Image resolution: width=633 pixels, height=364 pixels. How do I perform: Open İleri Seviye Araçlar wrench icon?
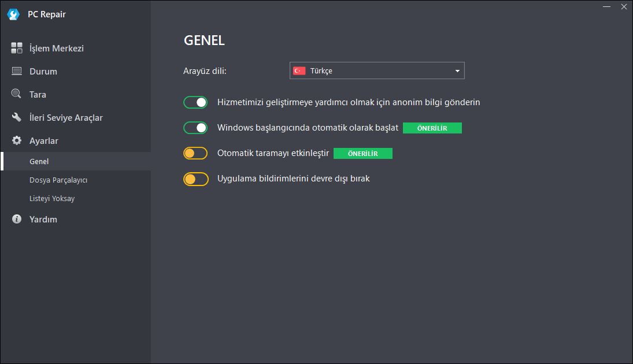(x=17, y=117)
